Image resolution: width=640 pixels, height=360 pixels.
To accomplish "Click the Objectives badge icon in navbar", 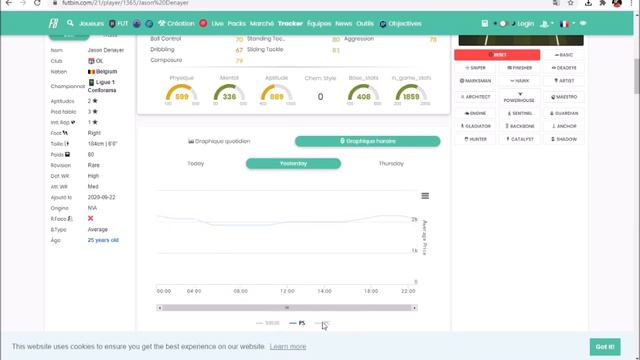I will point(382,24).
